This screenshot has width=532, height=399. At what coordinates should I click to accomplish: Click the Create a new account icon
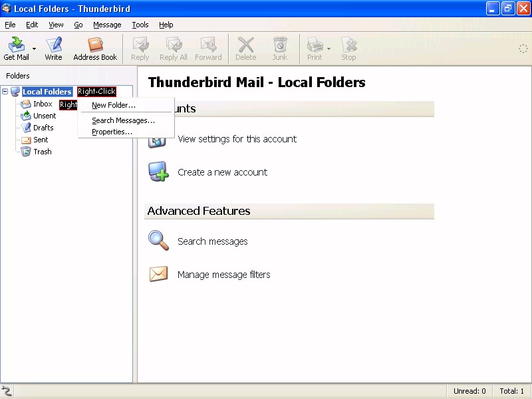158,172
